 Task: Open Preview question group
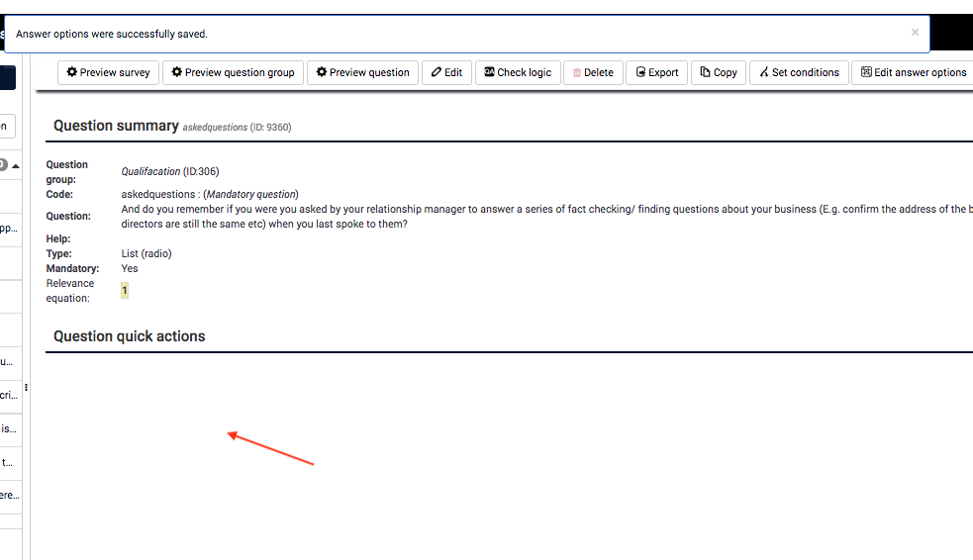click(233, 72)
